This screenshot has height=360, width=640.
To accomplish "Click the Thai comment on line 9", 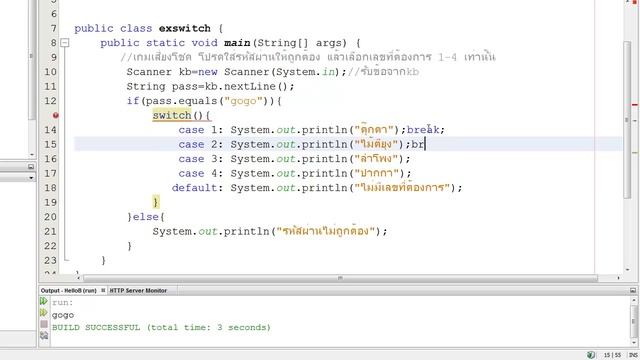I will click(308, 57).
